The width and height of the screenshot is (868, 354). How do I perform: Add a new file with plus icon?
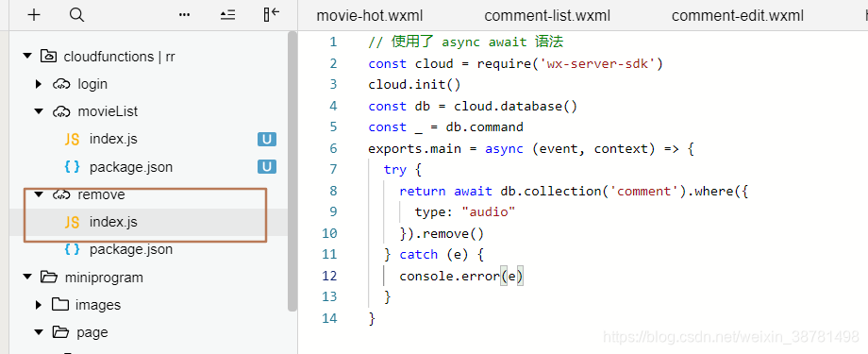coord(34,15)
